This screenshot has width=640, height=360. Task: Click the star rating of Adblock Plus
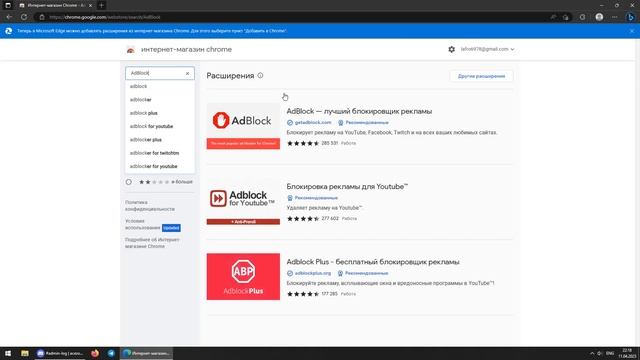coord(303,294)
